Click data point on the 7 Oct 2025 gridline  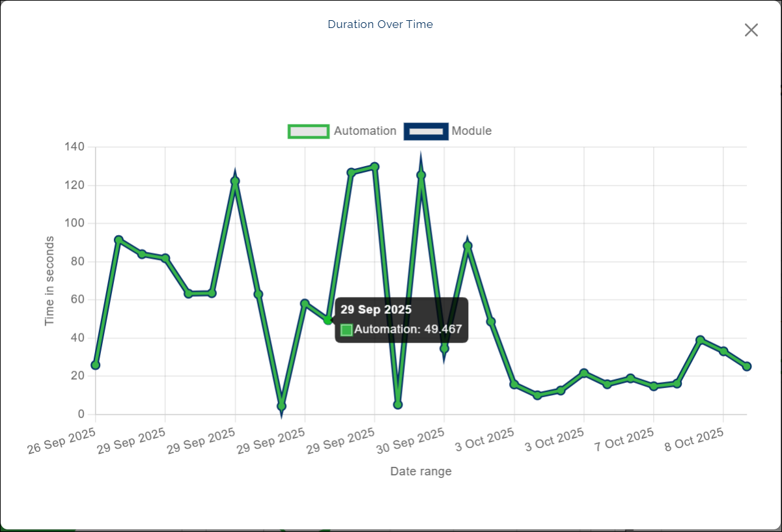click(x=654, y=386)
